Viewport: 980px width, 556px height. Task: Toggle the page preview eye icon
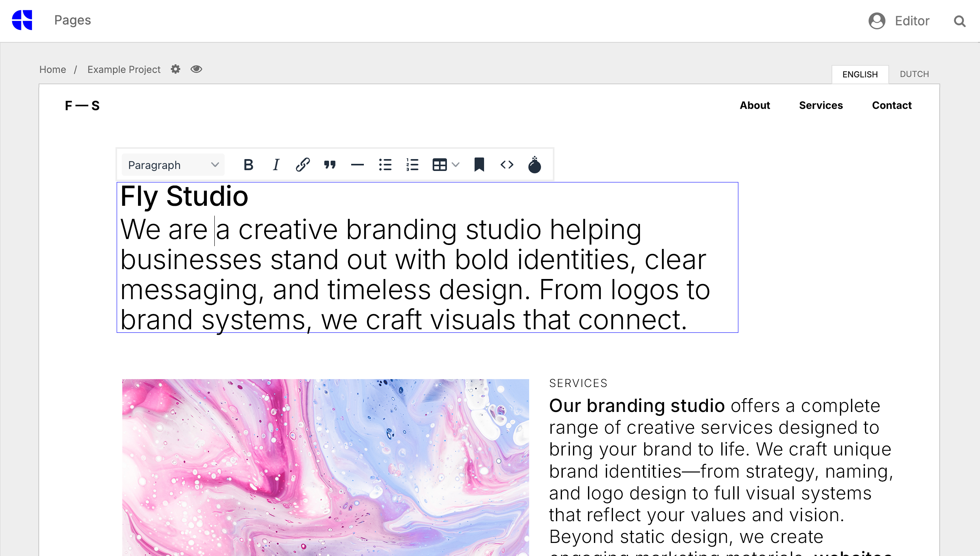click(196, 69)
